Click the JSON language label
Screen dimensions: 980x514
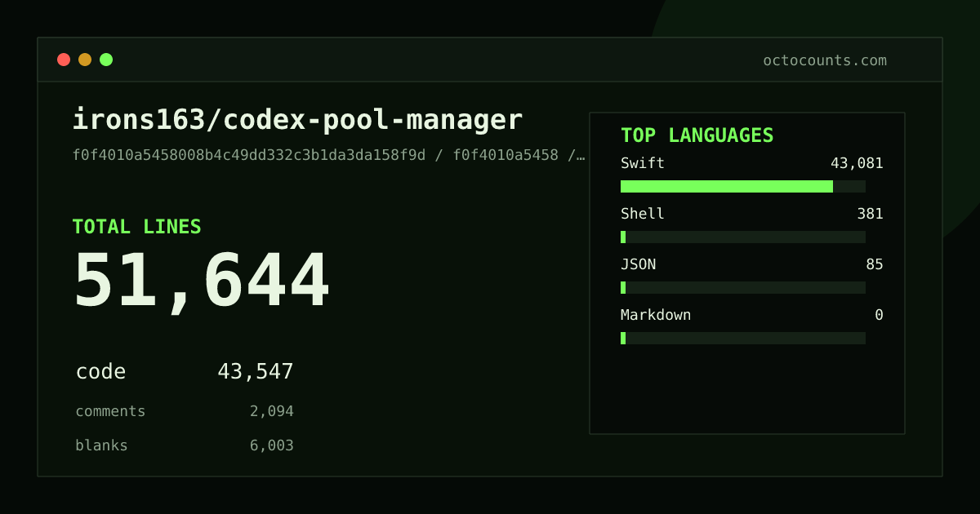tap(639, 264)
